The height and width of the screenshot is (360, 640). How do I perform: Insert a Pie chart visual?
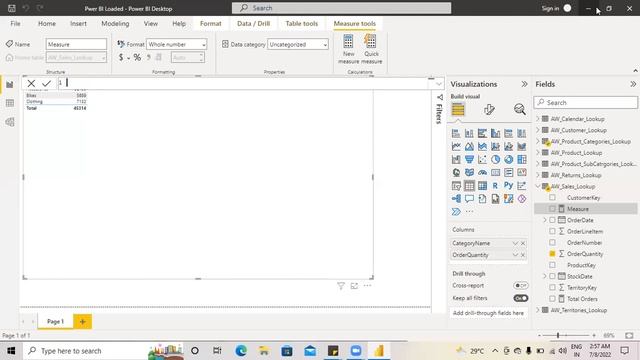[x=495, y=160]
